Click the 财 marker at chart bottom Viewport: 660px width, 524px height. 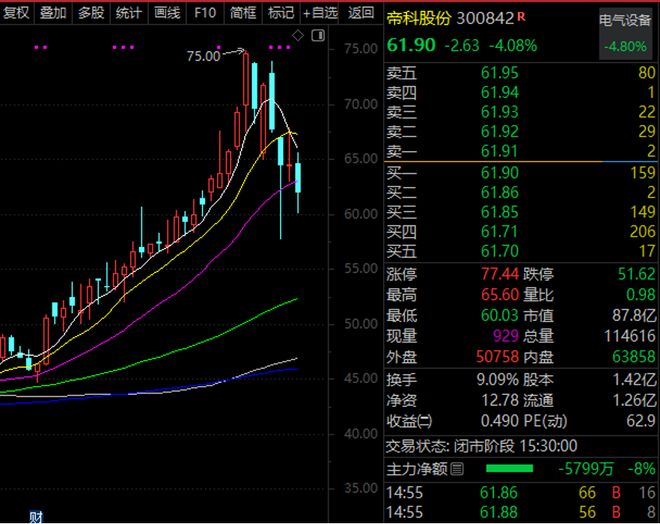click(x=36, y=517)
